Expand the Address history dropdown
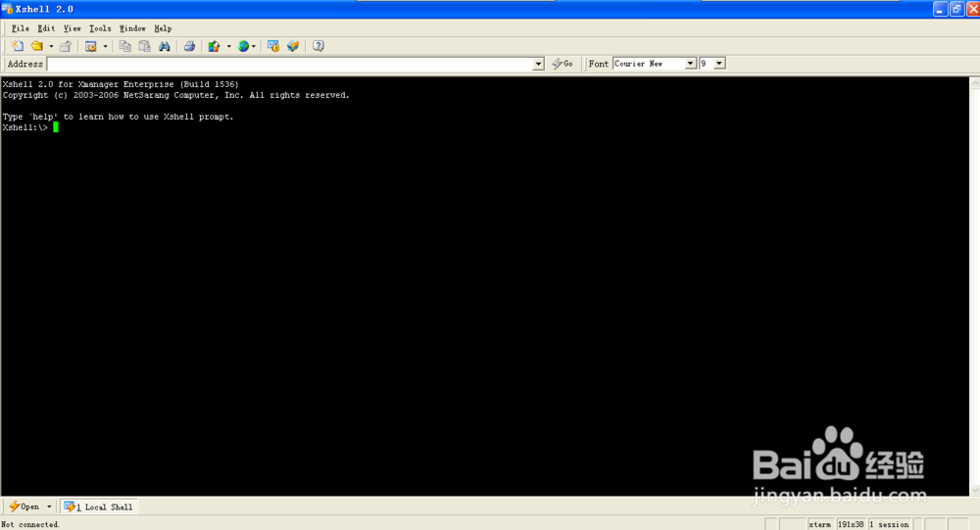 [x=539, y=64]
